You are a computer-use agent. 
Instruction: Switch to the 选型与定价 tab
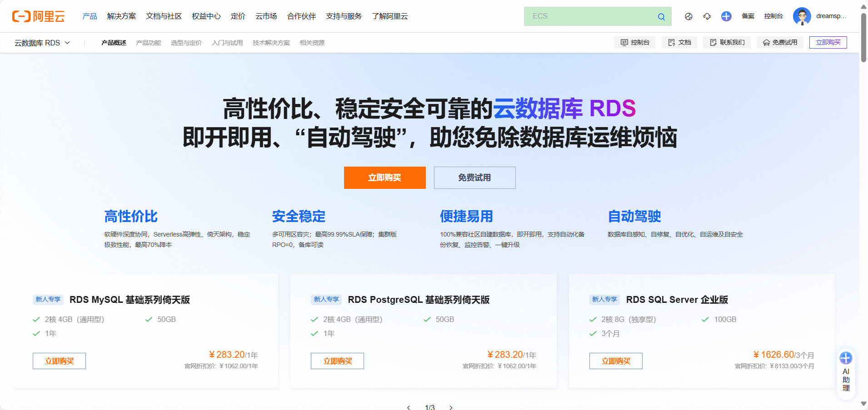[186, 42]
